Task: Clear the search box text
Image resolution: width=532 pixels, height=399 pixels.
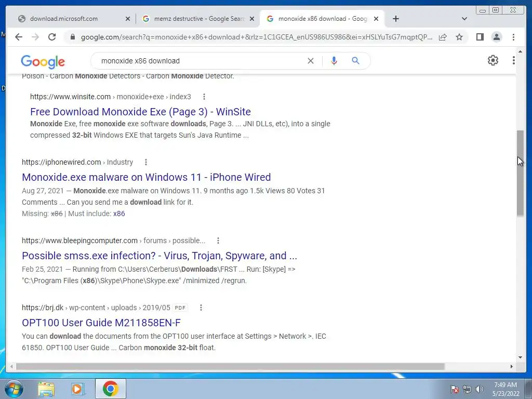Action: [311, 61]
